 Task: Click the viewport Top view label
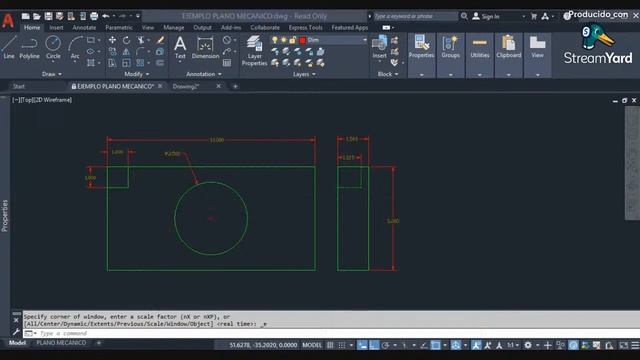(x=27, y=100)
